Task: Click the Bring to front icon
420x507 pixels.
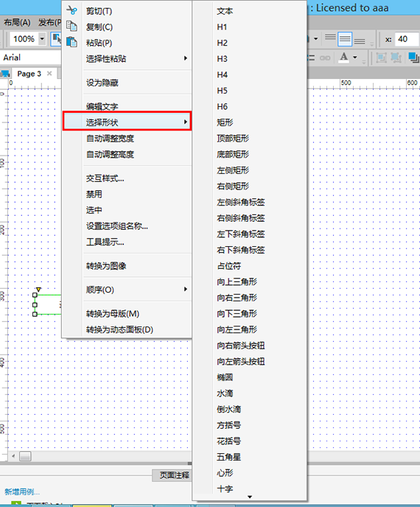Action: 413,58
